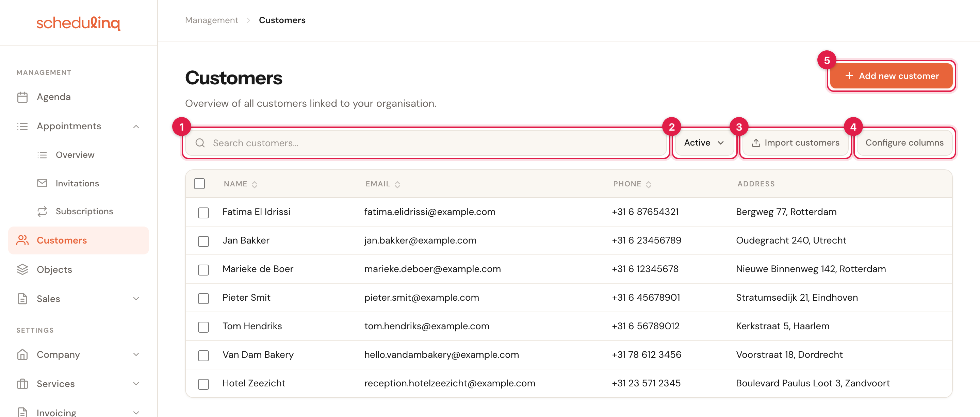Click the name Van Dam Bakery
The width and height of the screenshot is (980, 417).
tap(258, 355)
